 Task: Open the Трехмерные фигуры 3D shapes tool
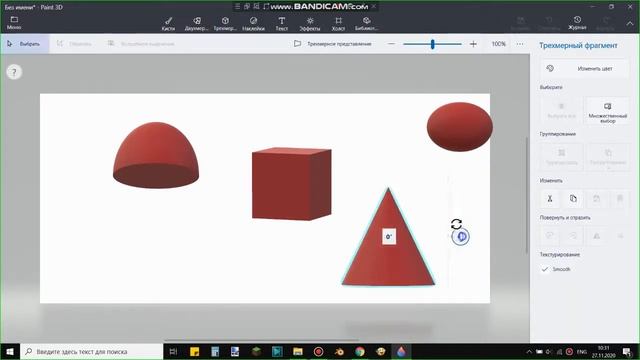click(225, 24)
